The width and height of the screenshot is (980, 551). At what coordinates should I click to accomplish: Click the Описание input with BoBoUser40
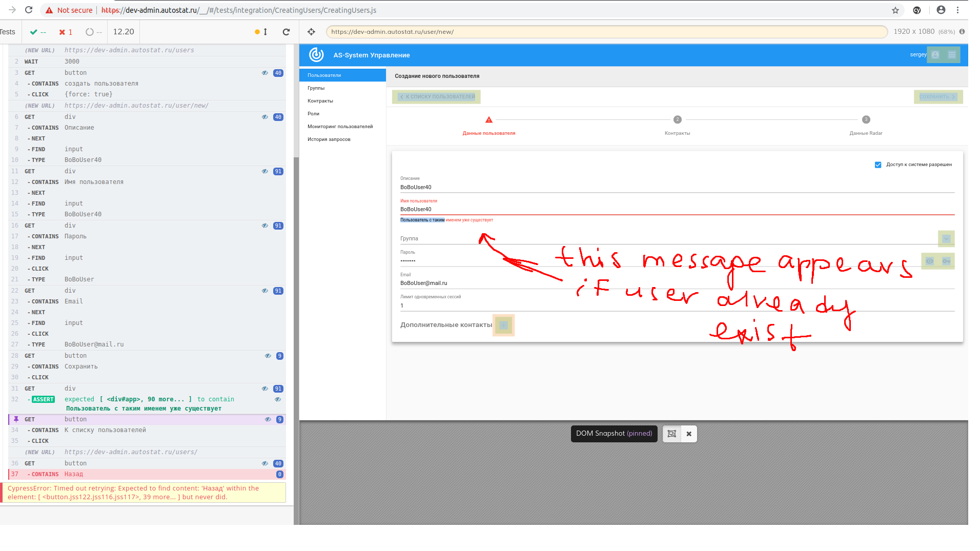(677, 188)
